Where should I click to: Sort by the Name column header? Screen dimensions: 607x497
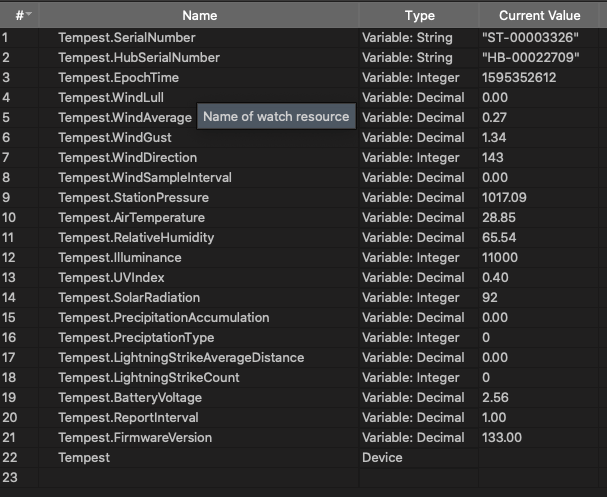(x=199, y=15)
